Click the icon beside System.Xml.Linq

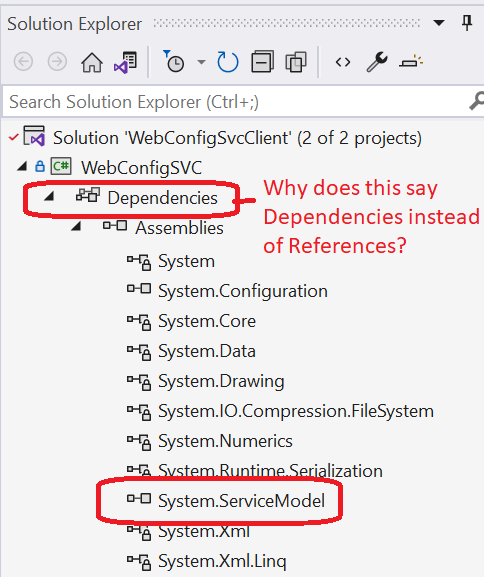click(x=139, y=562)
